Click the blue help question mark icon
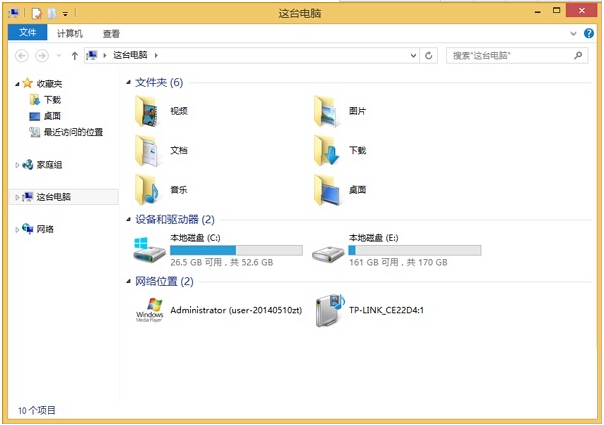Image resolution: width=604 pixels, height=425 pixels. [589, 33]
